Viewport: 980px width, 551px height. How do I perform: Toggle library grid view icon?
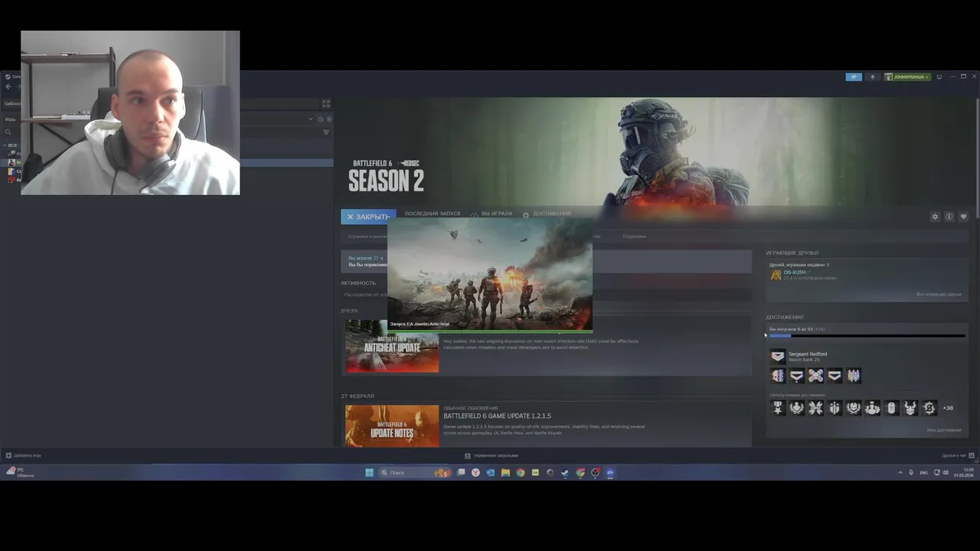[325, 103]
